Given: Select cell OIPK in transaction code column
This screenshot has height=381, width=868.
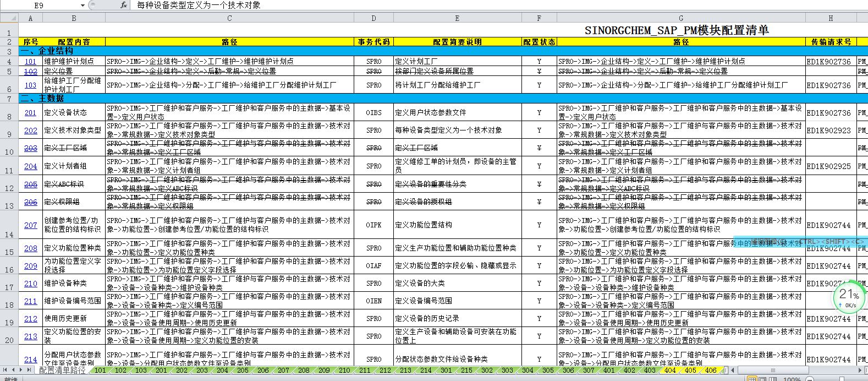Looking at the screenshot, I should tap(373, 225).
